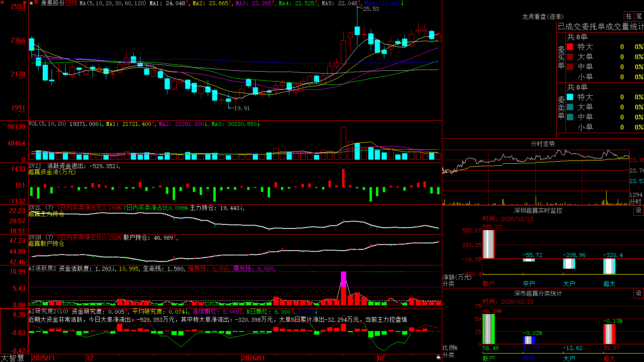Screen dimensions: 644x362
Task: Click the -0.13% 超大 bar in 分类统计
Action: pyautogui.click(x=609, y=334)
